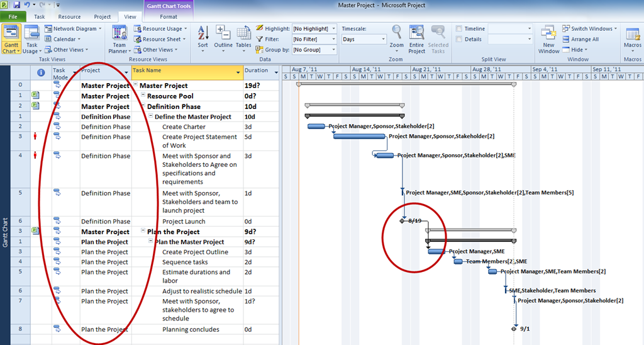
Task: Collapse the Master Project summary task
Action: tap(135, 85)
